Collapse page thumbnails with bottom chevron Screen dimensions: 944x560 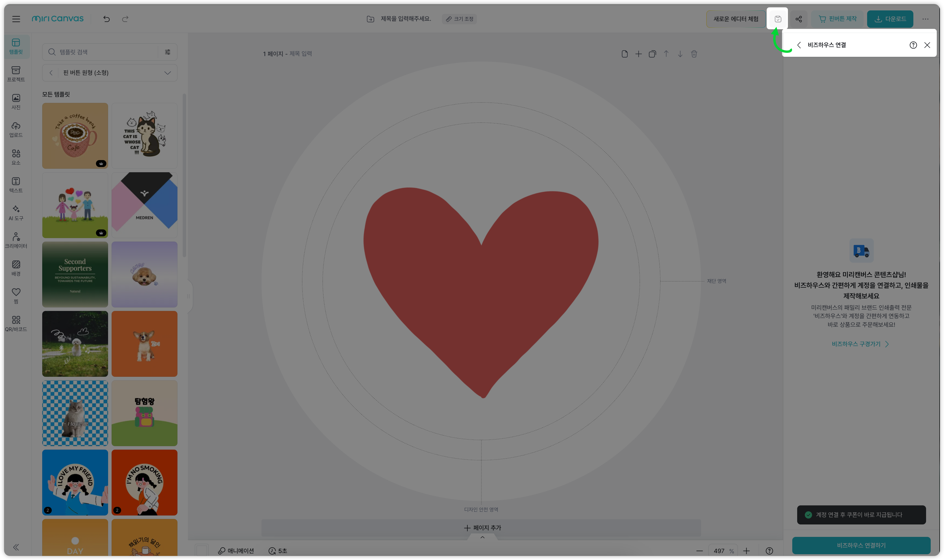click(482, 537)
